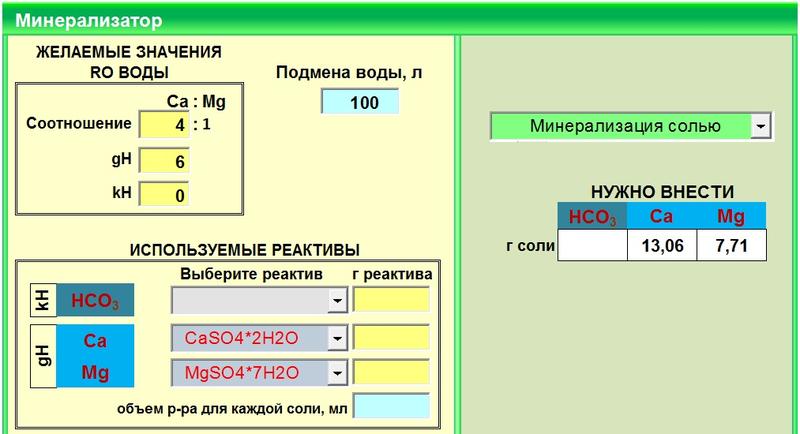Screen dimensions: 800x434
Task: Click the Mg header under НУЖНО ВНЕСТИ
Action: [732, 215]
